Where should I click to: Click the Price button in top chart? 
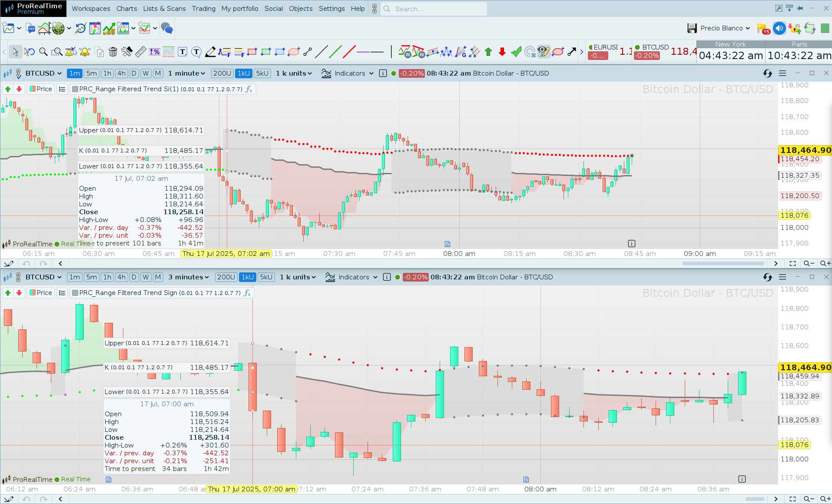click(40, 89)
